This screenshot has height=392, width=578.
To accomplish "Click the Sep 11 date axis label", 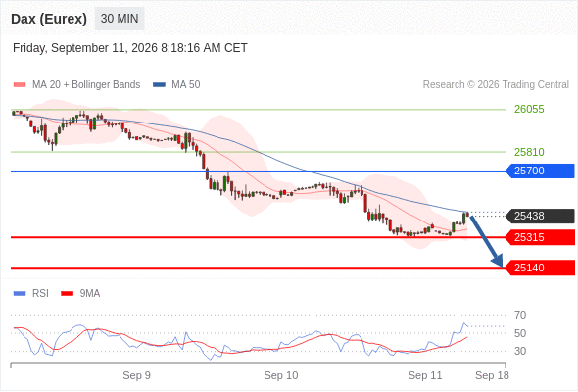I will pos(425,375).
